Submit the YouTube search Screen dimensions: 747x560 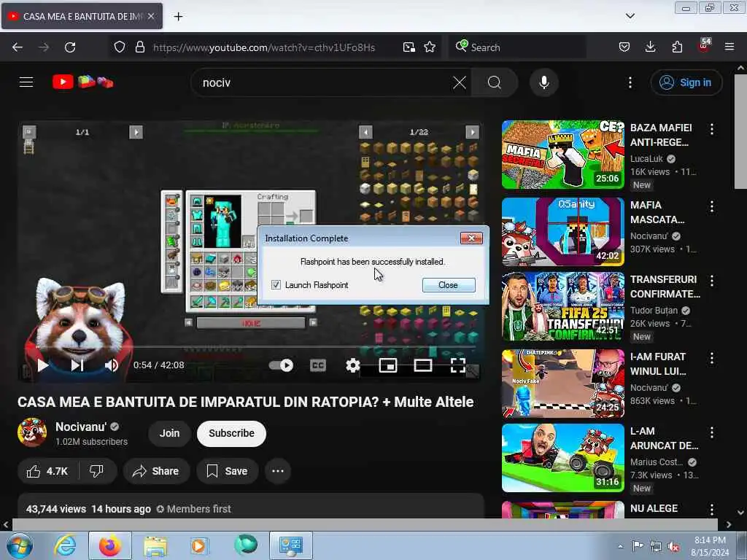[x=495, y=82]
